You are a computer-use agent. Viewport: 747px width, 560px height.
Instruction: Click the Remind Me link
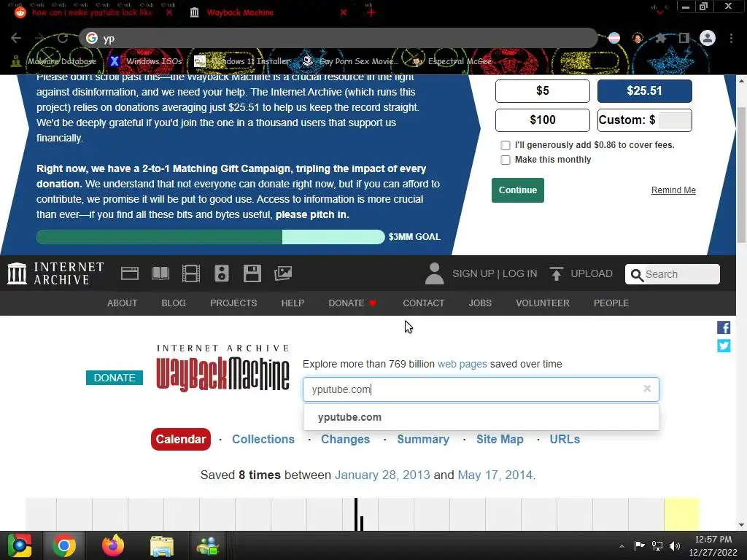coord(673,190)
